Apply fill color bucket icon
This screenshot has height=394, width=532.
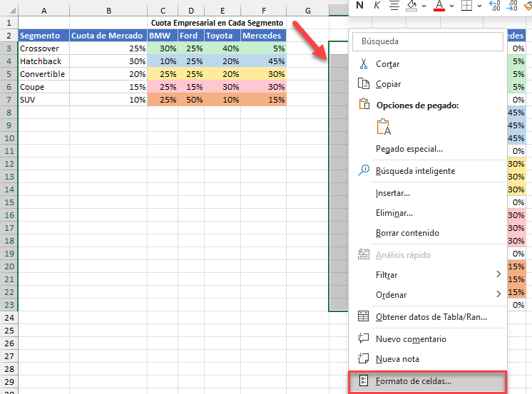tap(411, 5)
